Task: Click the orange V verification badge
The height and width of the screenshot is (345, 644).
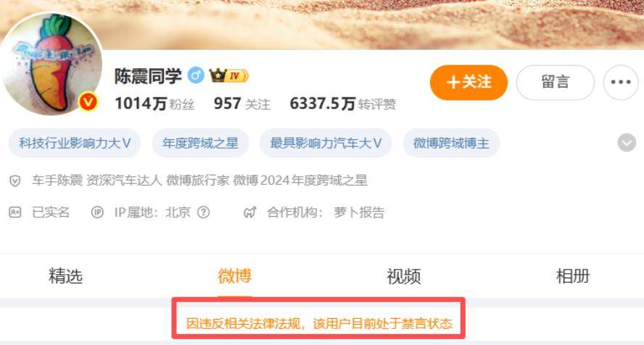Action: point(88,101)
